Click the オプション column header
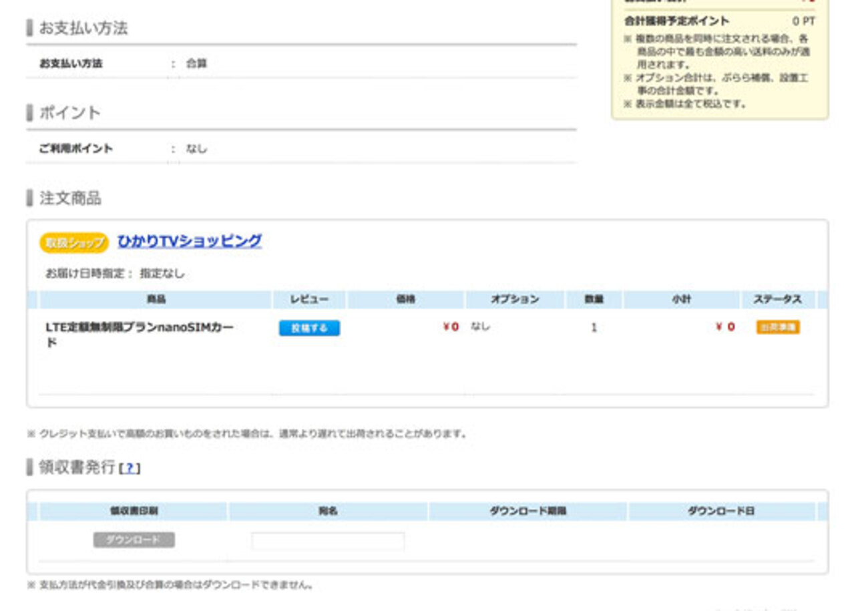 pos(515,300)
